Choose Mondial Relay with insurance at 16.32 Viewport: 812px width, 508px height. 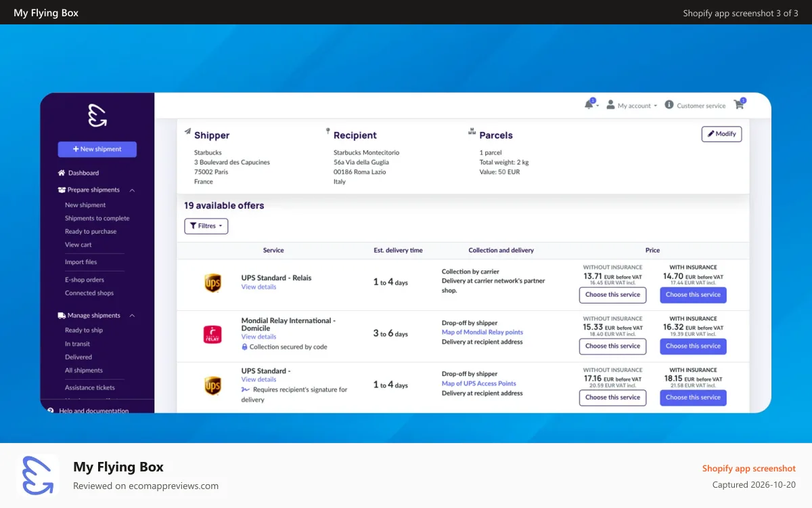[693, 346]
